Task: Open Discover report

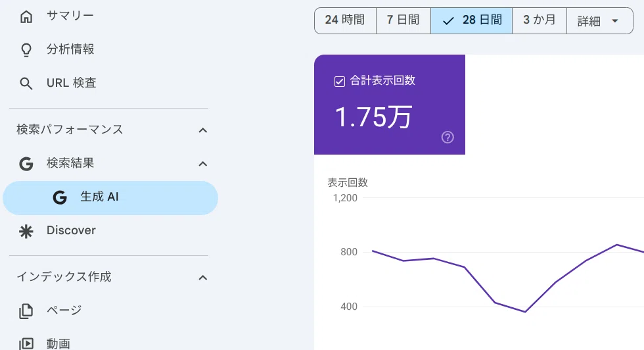Action: point(71,230)
